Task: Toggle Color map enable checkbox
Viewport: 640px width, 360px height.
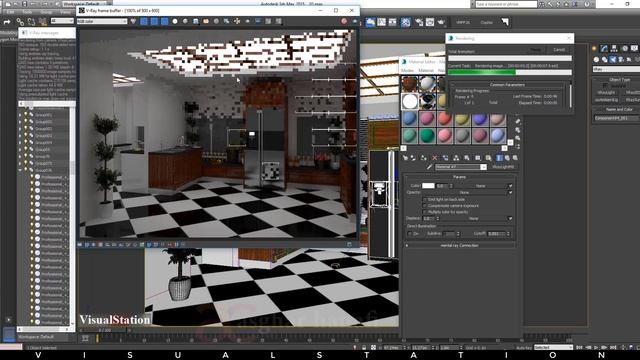Action: (510, 186)
